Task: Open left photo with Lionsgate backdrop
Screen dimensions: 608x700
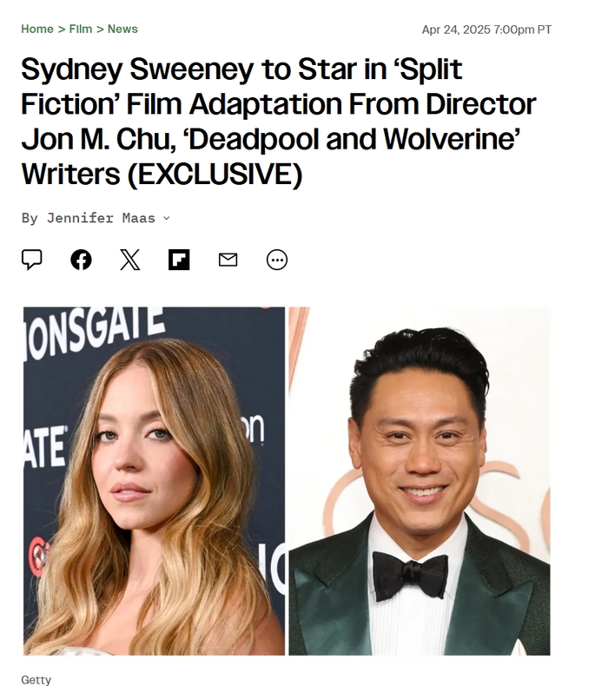Action: click(x=154, y=481)
